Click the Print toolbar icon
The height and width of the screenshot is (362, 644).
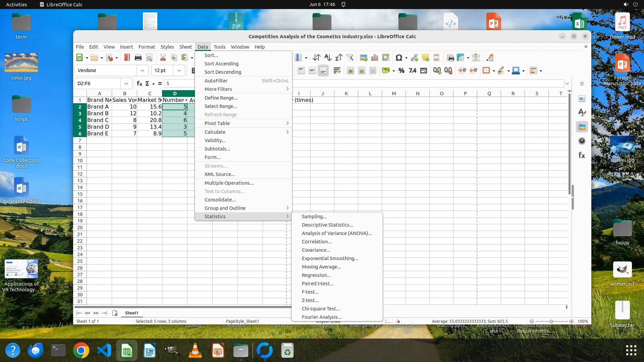click(x=138, y=58)
